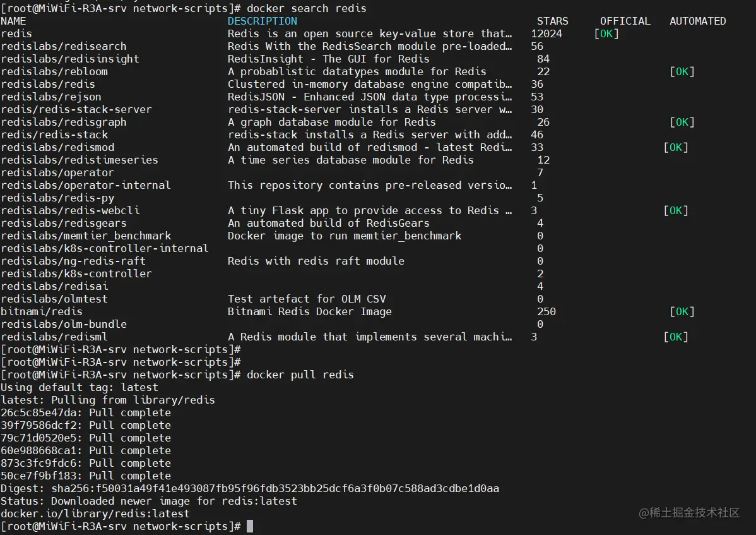Click the sha256 digest line
This screenshot has width=756, height=535.
pos(250,488)
